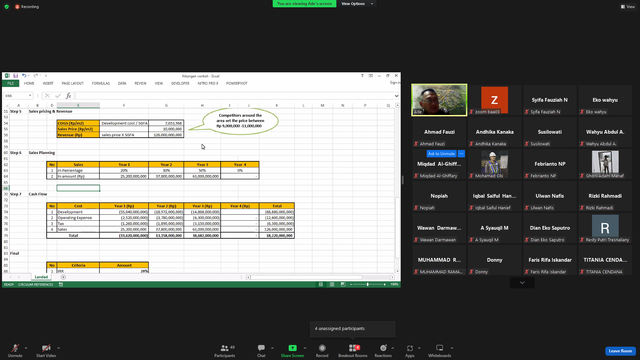Click the Record button icon
The height and width of the screenshot is (360, 640).
322,348
